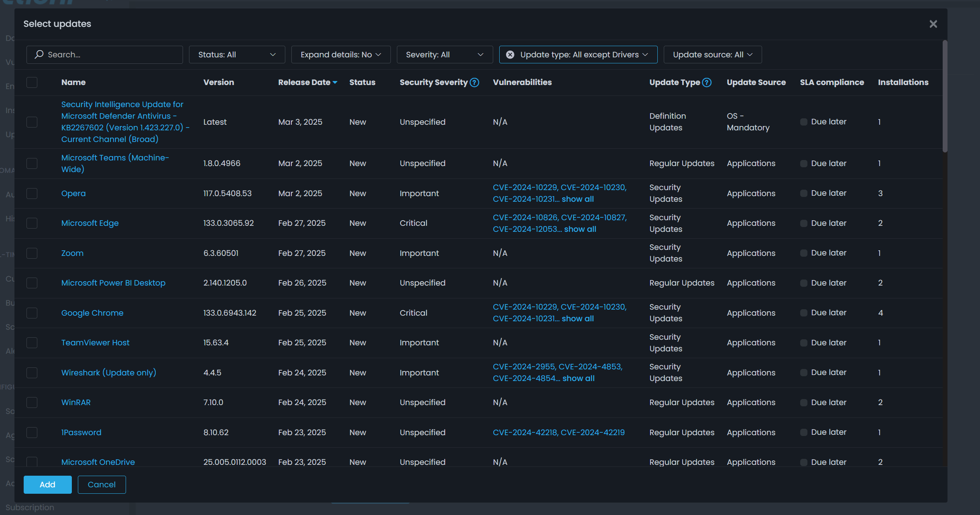The image size is (980, 515).
Task: Open the Status filter dropdown
Action: [237, 54]
